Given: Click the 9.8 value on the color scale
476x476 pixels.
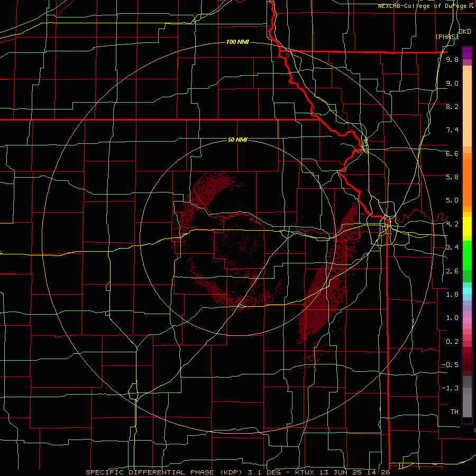Looking at the screenshot, I should (x=452, y=59).
